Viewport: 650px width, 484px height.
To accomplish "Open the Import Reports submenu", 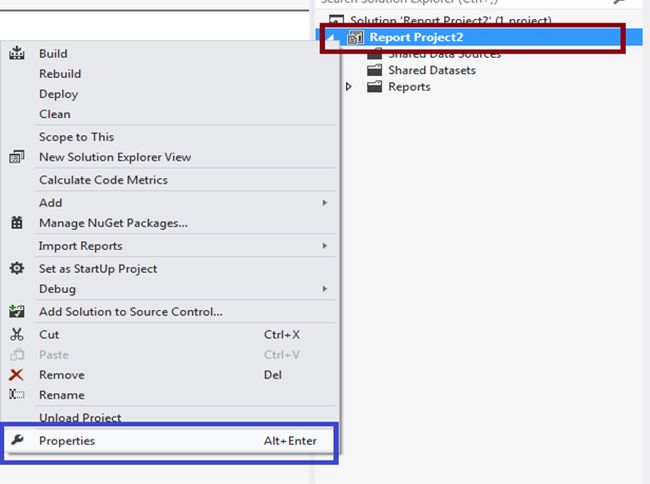I will point(324,246).
